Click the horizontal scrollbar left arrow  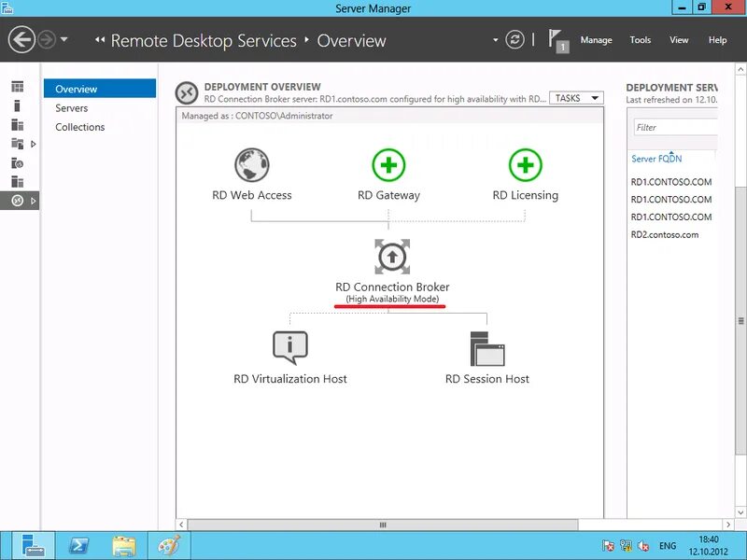[181, 525]
